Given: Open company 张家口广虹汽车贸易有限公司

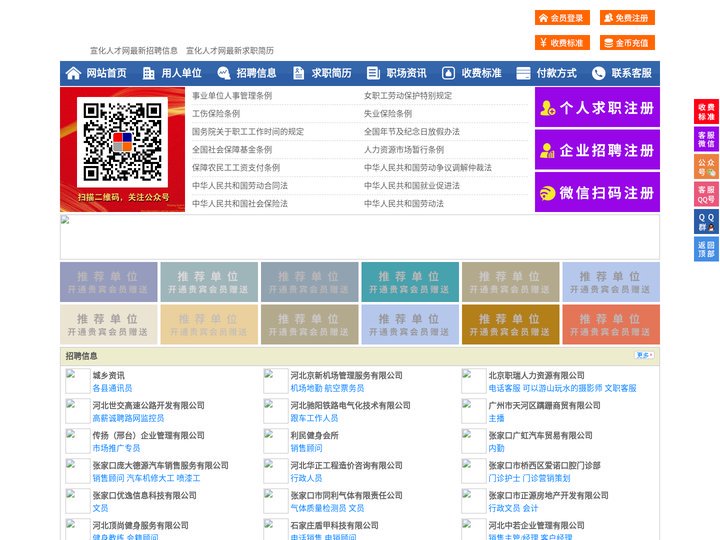Looking at the screenshot, I should pyautogui.click(x=540, y=435).
